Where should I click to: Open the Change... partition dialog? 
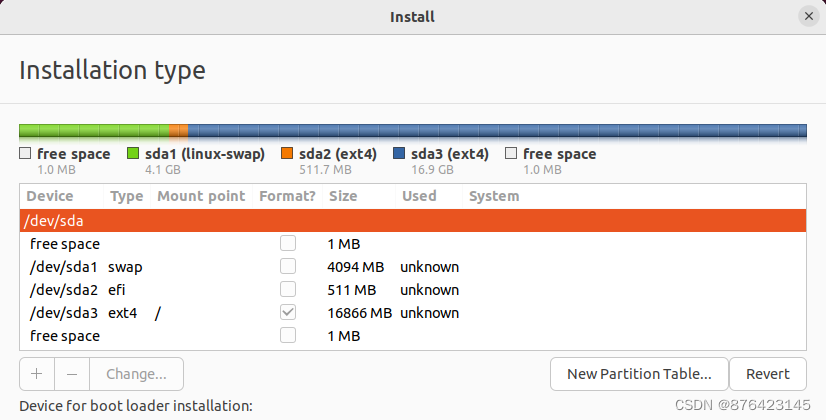coord(136,374)
